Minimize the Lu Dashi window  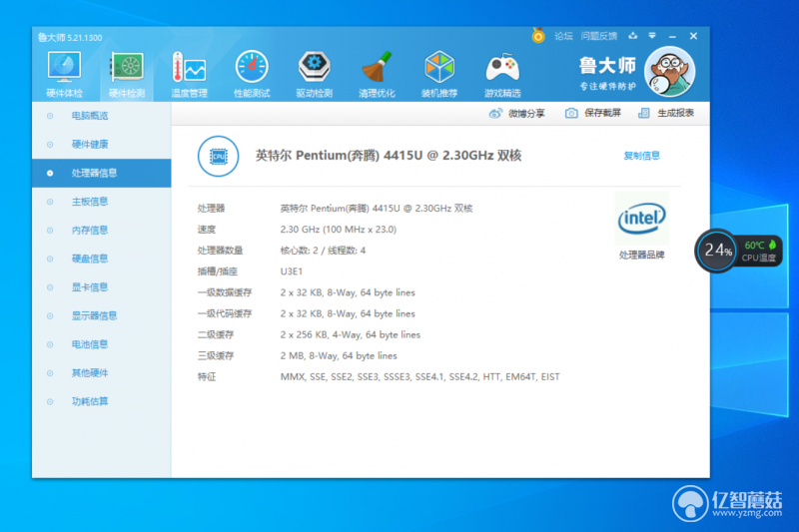coord(672,36)
